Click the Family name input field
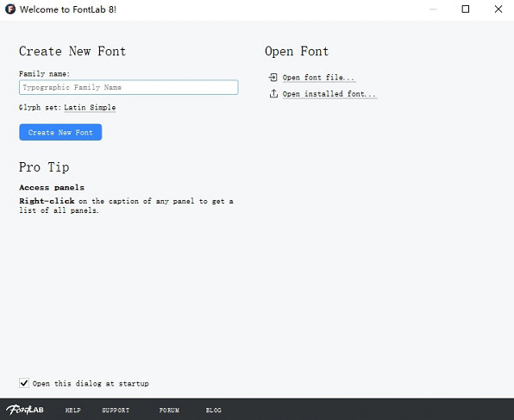This screenshot has width=514, height=420. point(128,87)
